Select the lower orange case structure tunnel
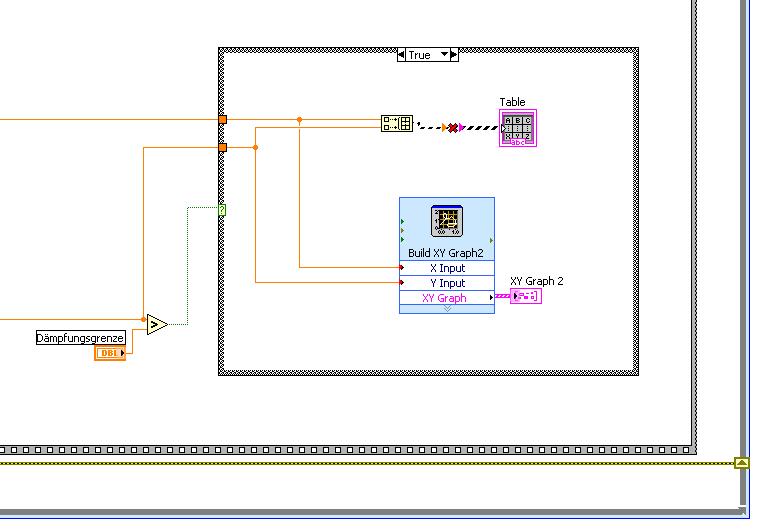The height and width of the screenshot is (532, 772). click(x=223, y=147)
